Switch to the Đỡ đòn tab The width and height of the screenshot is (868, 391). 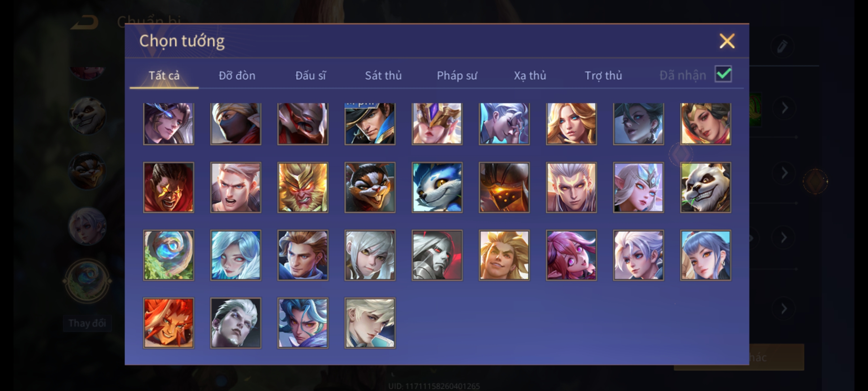[237, 75]
